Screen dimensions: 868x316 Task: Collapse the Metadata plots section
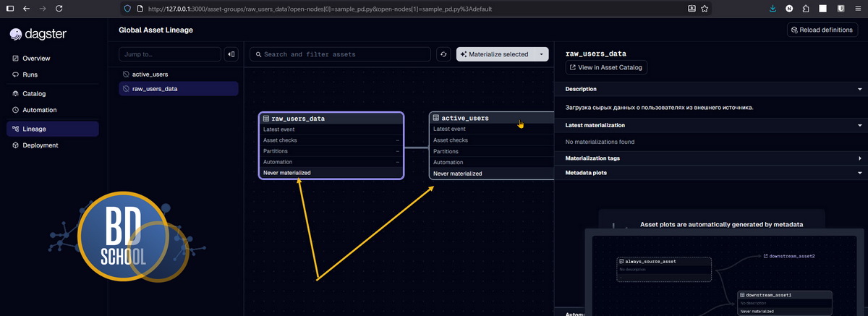(859, 173)
